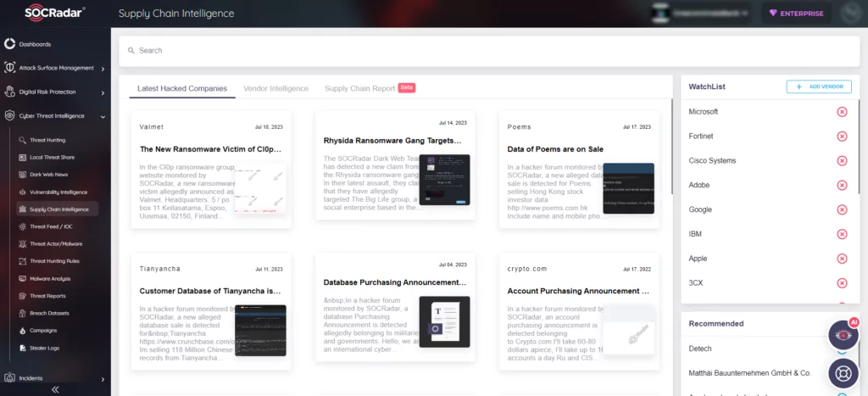The image size is (868, 396).
Task: Remove 3CX from WatchList
Action: (842, 283)
